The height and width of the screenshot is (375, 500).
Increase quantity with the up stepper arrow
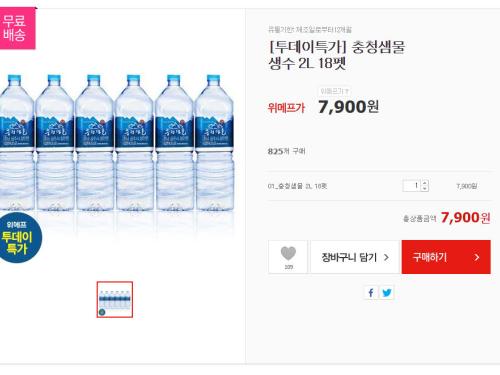coord(425,183)
